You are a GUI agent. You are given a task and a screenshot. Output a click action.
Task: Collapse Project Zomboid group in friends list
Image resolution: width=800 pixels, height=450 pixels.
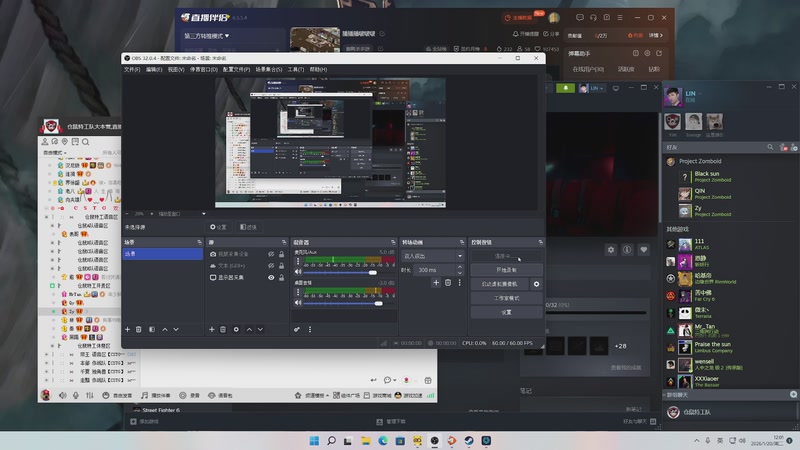[x=700, y=161]
